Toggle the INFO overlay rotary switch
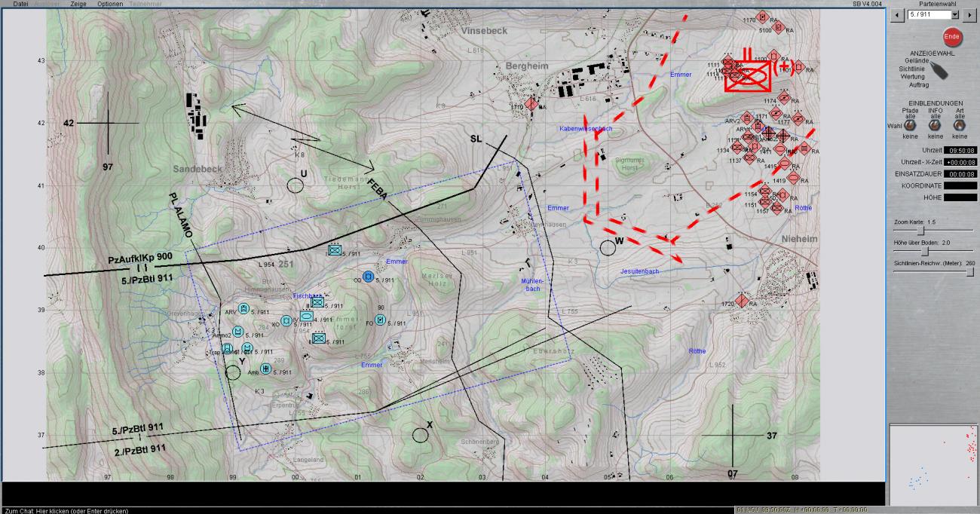The image size is (980, 514). coord(935,126)
